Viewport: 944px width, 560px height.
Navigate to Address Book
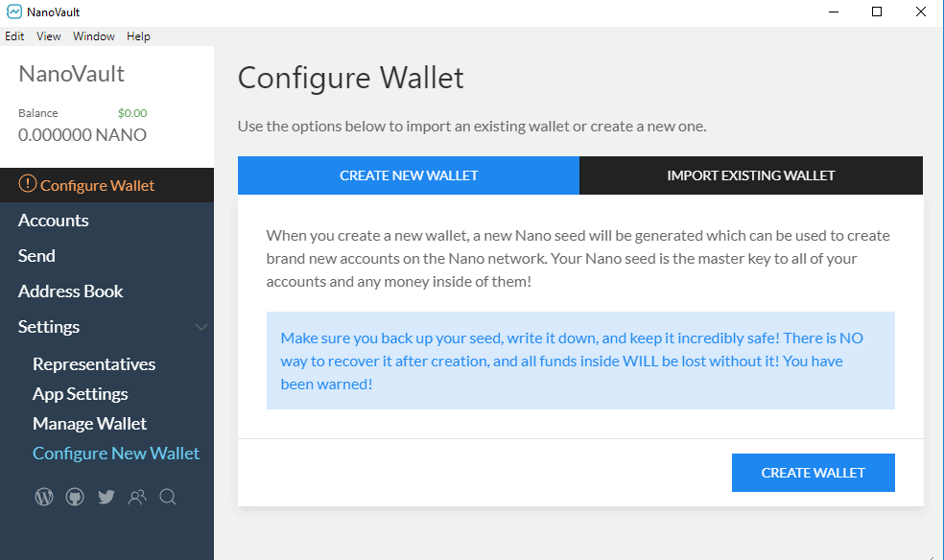pos(71,292)
